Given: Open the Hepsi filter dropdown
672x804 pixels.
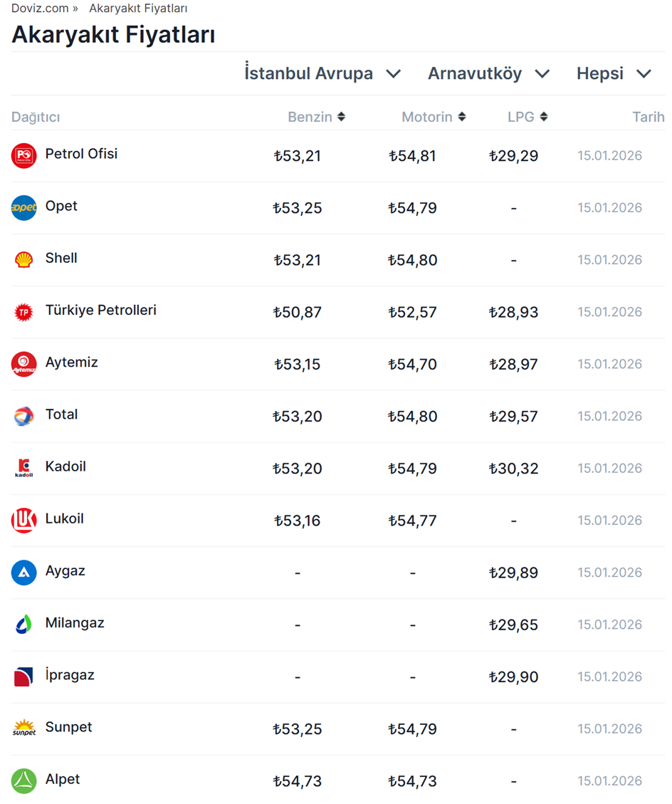Looking at the screenshot, I should point(614,73).
